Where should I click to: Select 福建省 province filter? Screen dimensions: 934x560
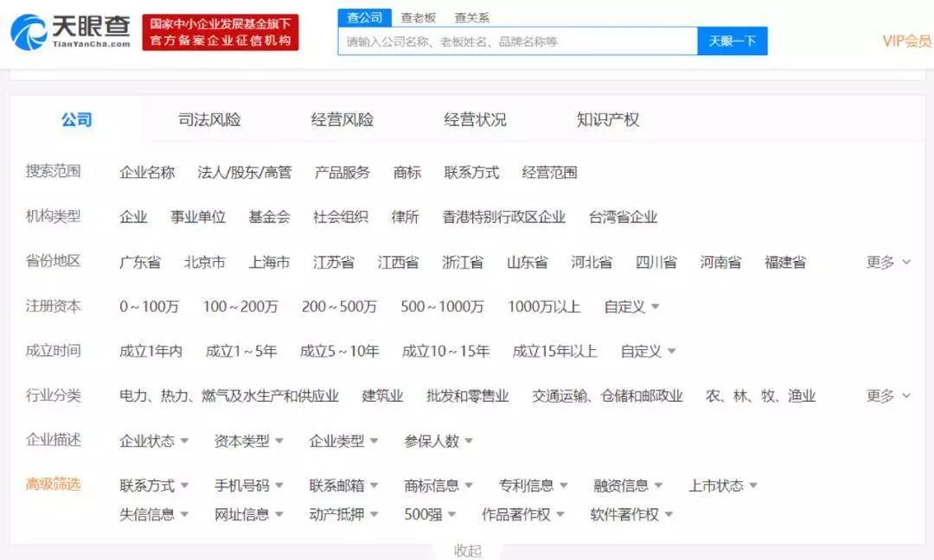(x=785, y=262)
